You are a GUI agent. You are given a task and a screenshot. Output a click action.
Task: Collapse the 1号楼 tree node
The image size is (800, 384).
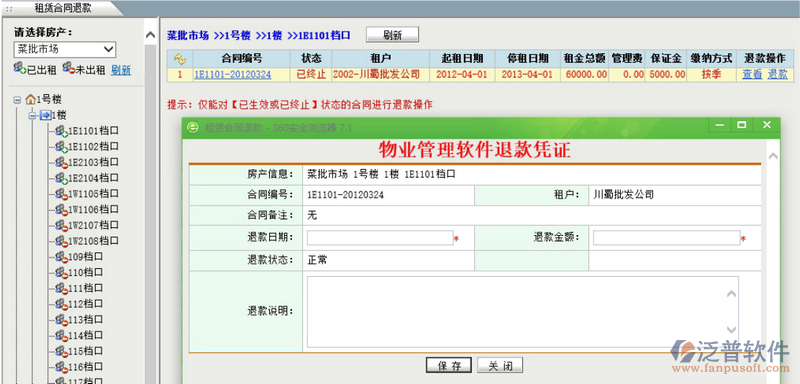[x=17, y=100]
